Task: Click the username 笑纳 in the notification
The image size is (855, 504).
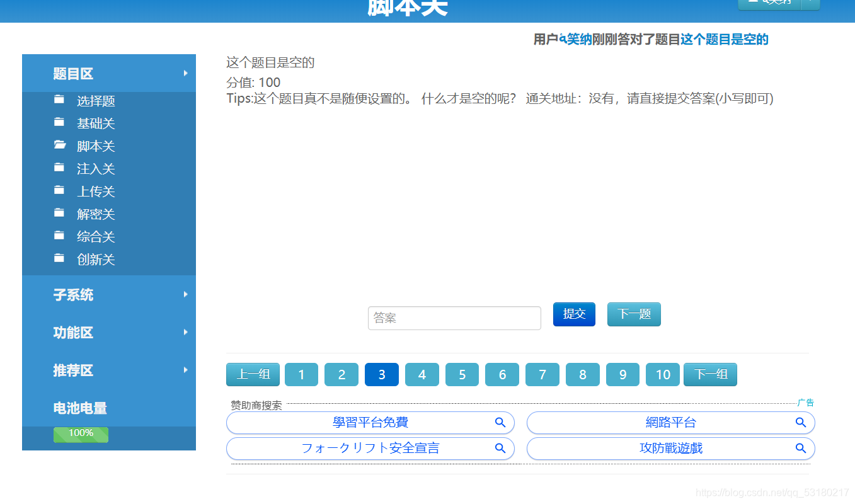Action: coord(576,40)
